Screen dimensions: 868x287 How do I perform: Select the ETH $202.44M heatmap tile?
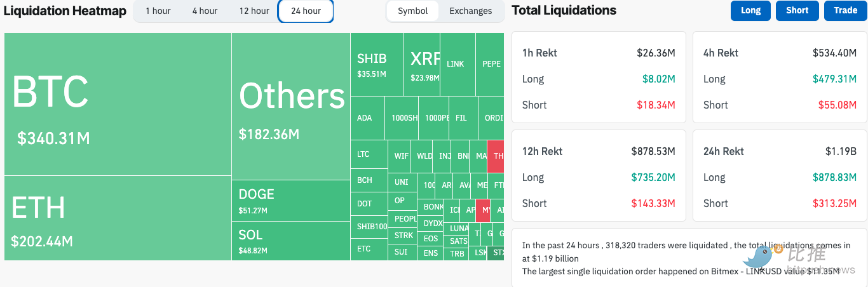pos(118,218)
